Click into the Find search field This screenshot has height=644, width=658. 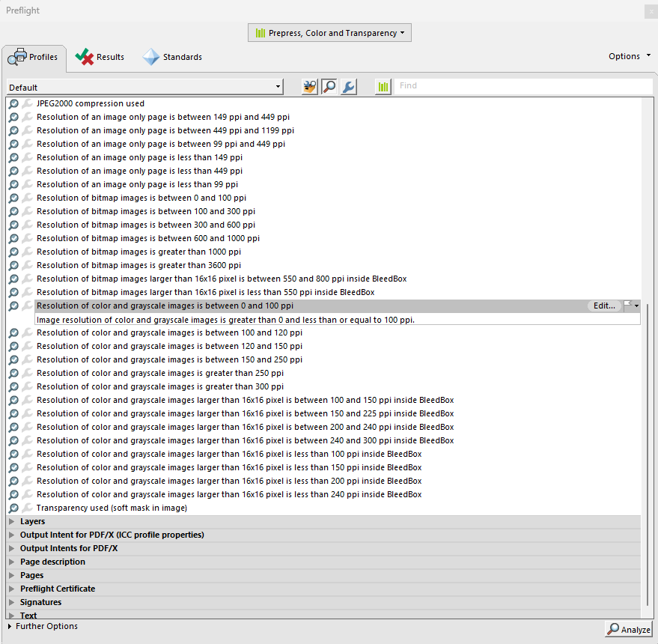click(523, 85)
